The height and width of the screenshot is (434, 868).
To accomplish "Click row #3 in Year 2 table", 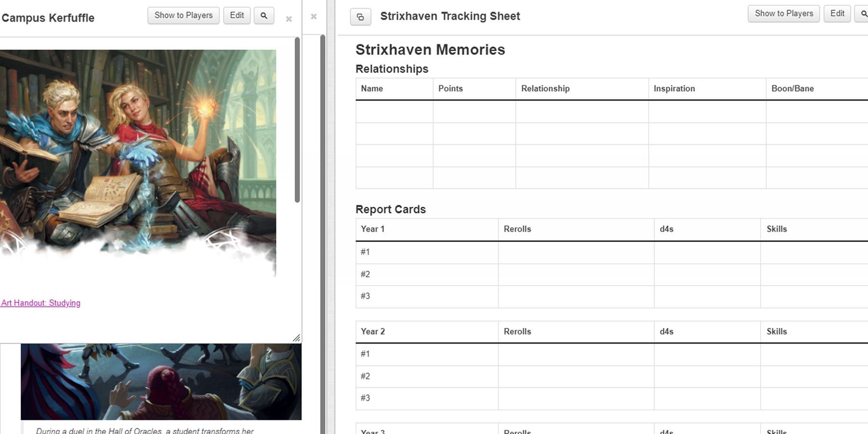I will click(611, 399).
